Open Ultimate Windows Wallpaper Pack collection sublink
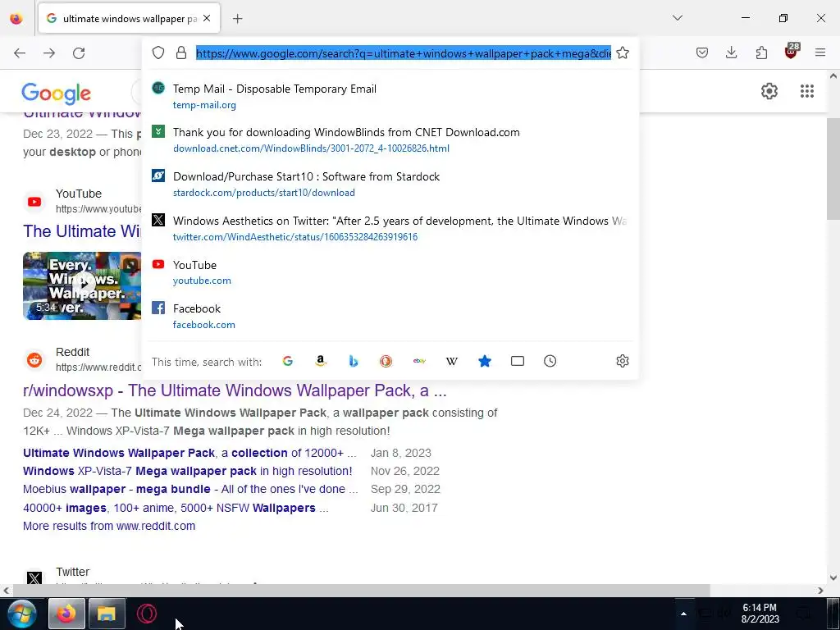This screenshot has height=630, width=840. pos(189,453)
